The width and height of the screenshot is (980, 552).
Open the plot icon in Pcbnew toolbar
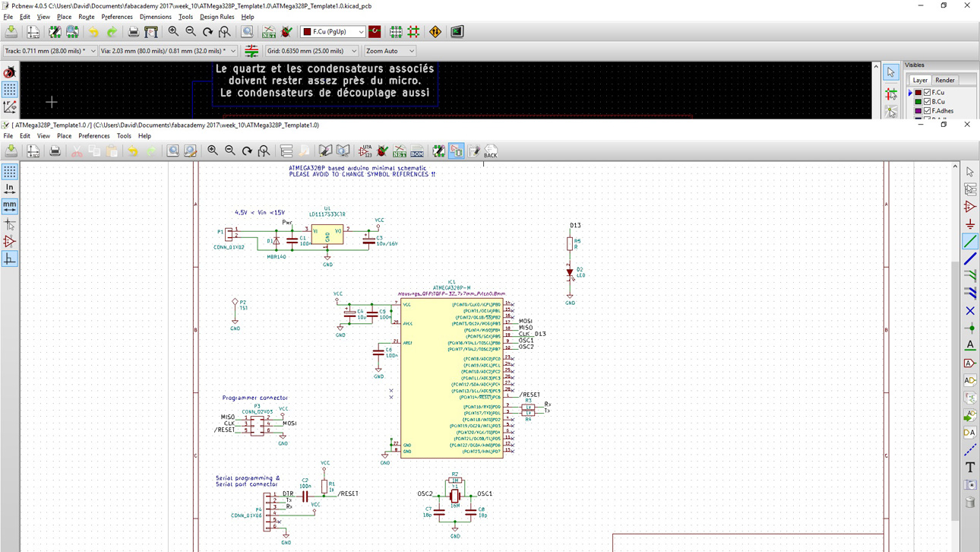click(151, 32)
